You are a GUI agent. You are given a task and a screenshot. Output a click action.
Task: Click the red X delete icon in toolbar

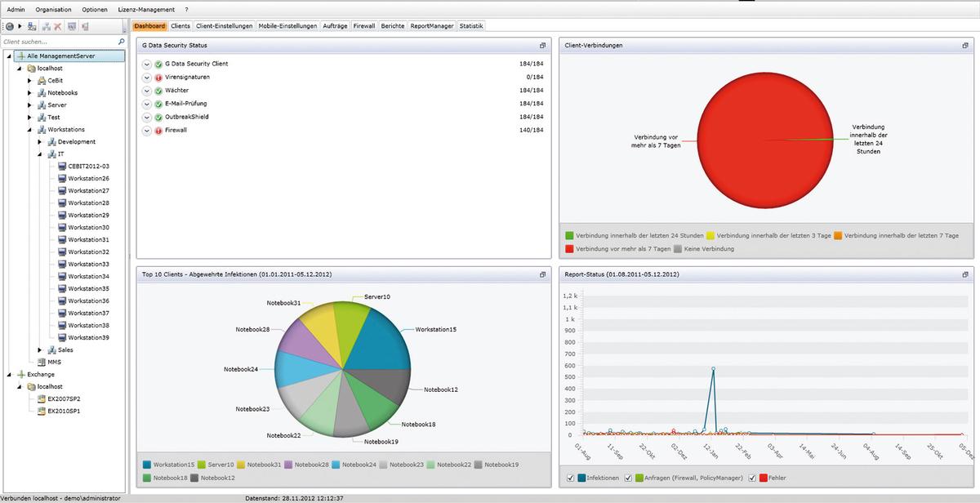point(58,26)
